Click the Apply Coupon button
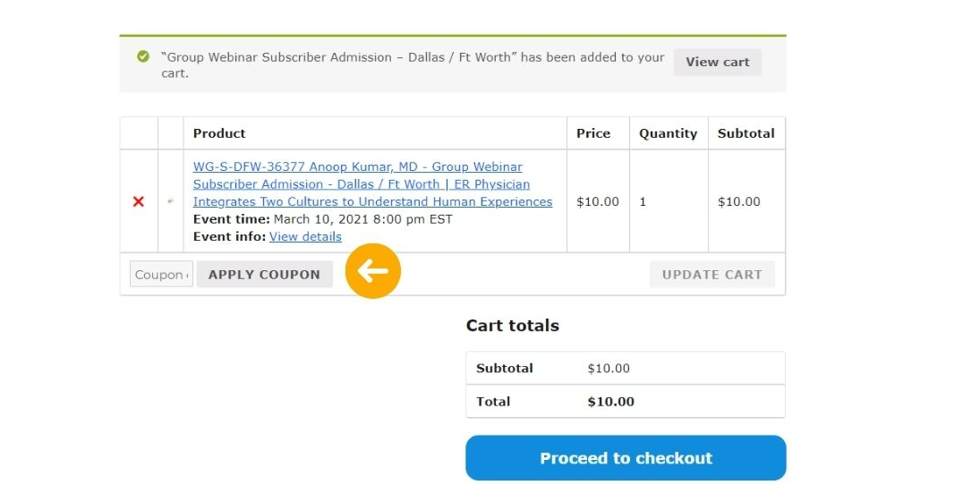Screen dimensions: 980x485 (264, 275)
